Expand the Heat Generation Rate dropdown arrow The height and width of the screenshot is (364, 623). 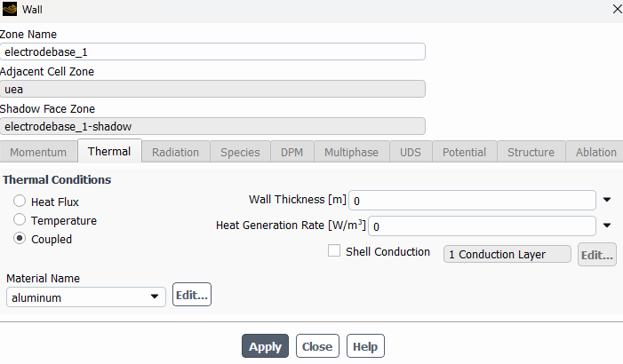click(608, 226)
